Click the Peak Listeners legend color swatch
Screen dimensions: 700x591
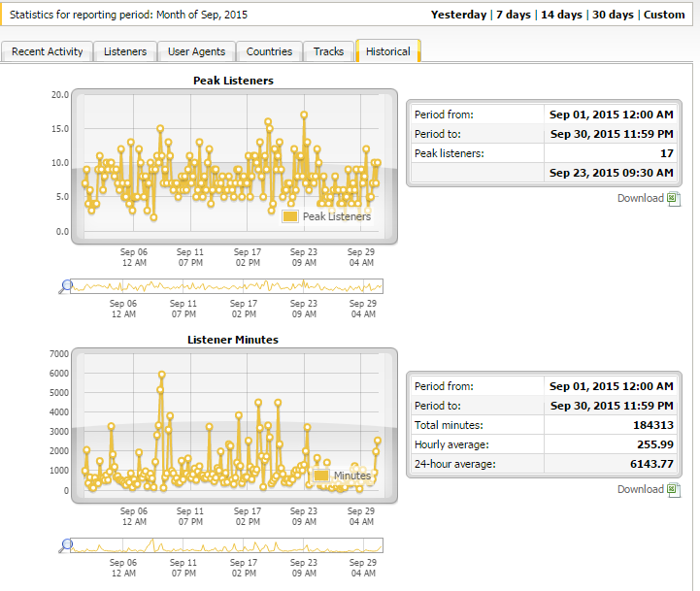point(290,216)
